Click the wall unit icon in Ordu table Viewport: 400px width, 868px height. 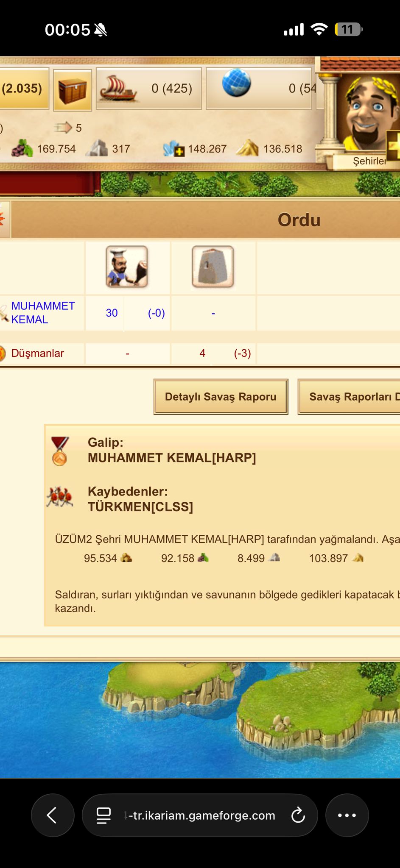[213, 267]
